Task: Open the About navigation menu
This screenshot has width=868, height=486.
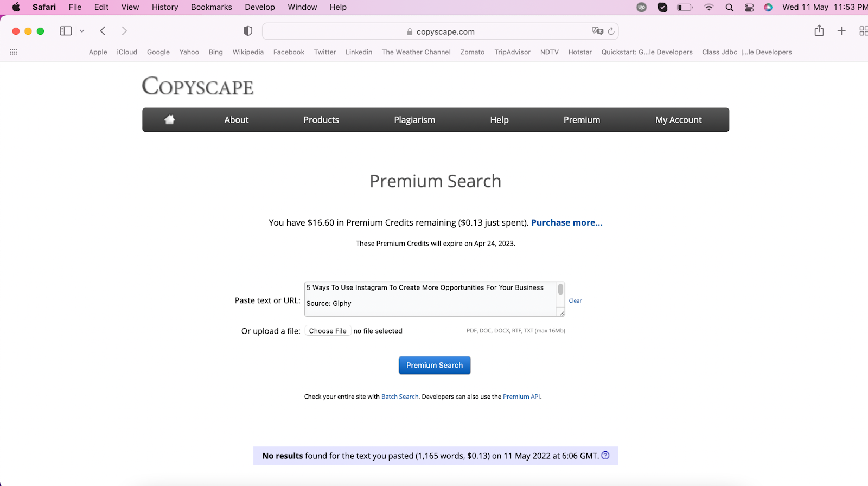Action: pos(237,120)
